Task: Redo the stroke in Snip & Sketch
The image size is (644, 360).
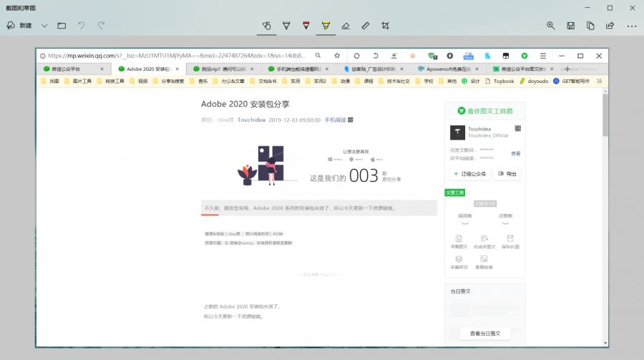Action: click(x=101, y=26)
